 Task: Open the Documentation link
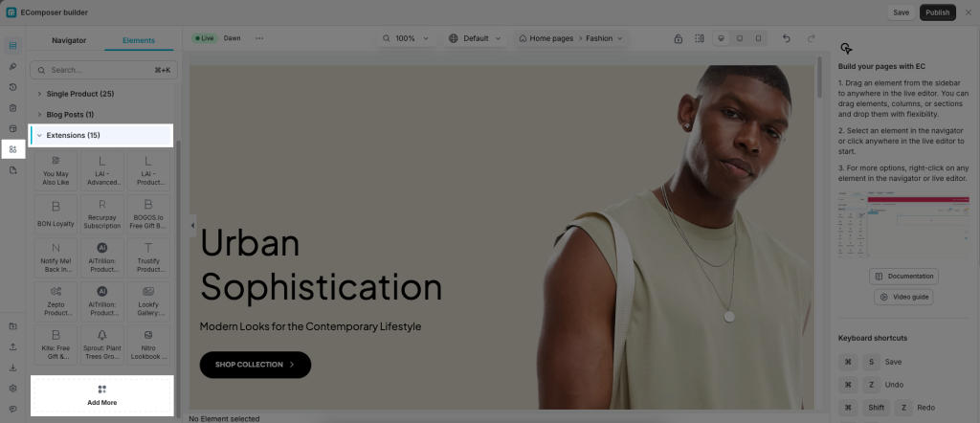(903, 277)
